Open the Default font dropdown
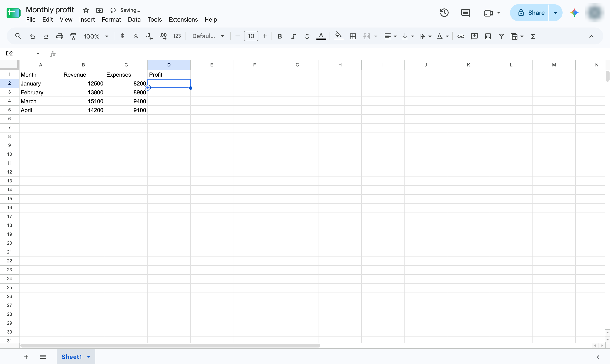Viewport: 610px width, 364px height. point(208,36)
